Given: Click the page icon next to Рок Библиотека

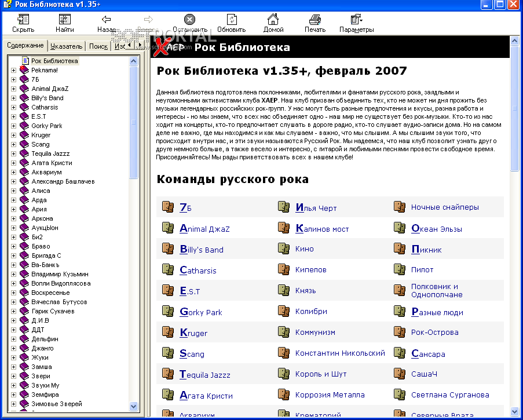Looking at the screenshot, I should tap(25, 61).
